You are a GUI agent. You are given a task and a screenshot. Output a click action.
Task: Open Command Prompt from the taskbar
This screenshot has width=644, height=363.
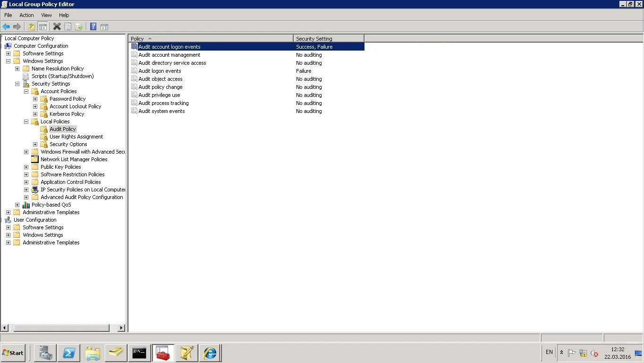139,353
